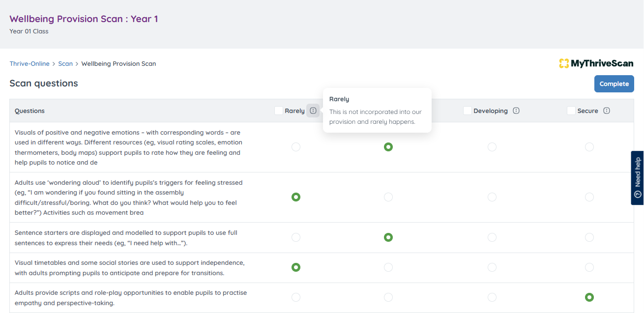
Task: Click the info icon next to Rarely
Action: (313, 111)
